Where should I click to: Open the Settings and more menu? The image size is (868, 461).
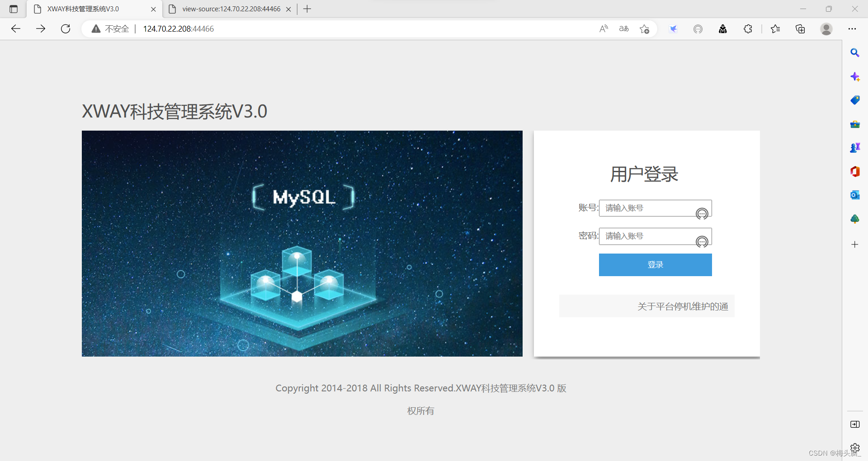852,28
